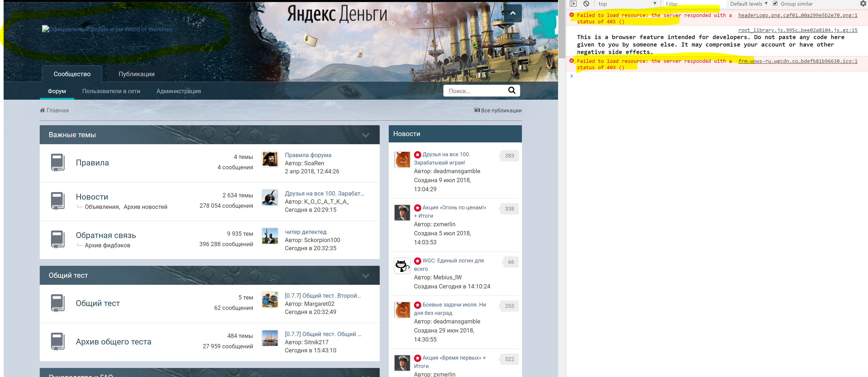The height and width of the screenshot is (377, 868).
Task: Open SoaRen avatar in Правила row
Action: tap(270, 159)
